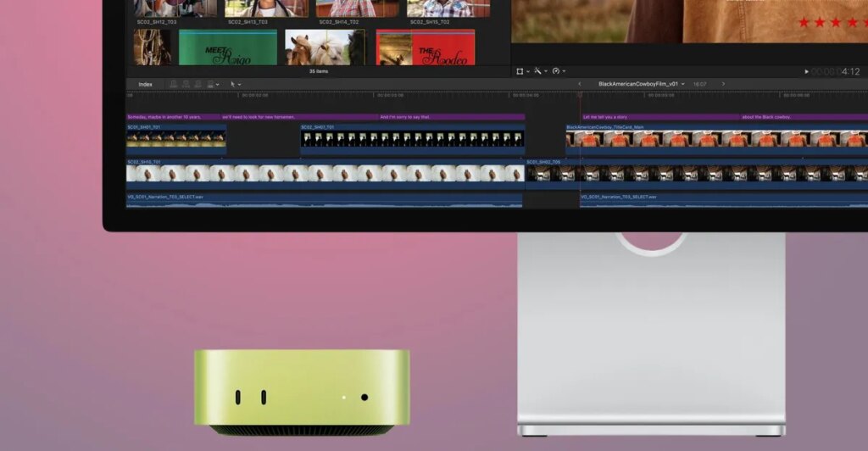Go back in timeline history with left chevron
Image resolution: width=868 pixels, height=451 pixels.
580,84
